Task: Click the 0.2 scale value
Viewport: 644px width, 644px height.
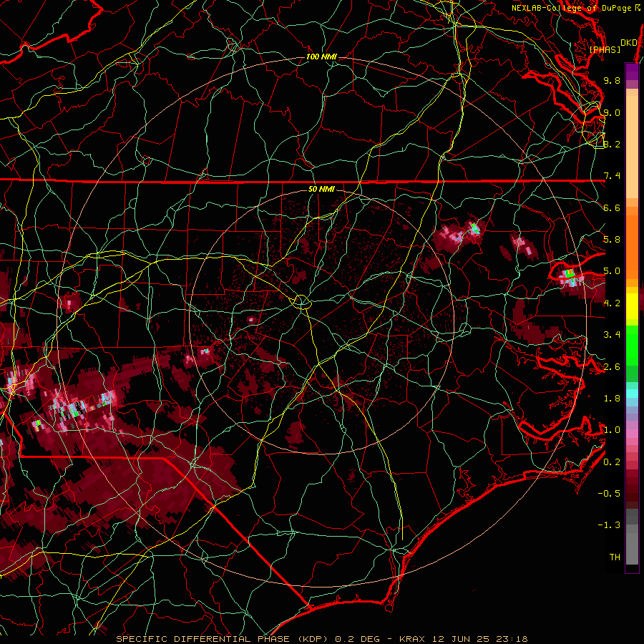Action: (x=612, y=462)
